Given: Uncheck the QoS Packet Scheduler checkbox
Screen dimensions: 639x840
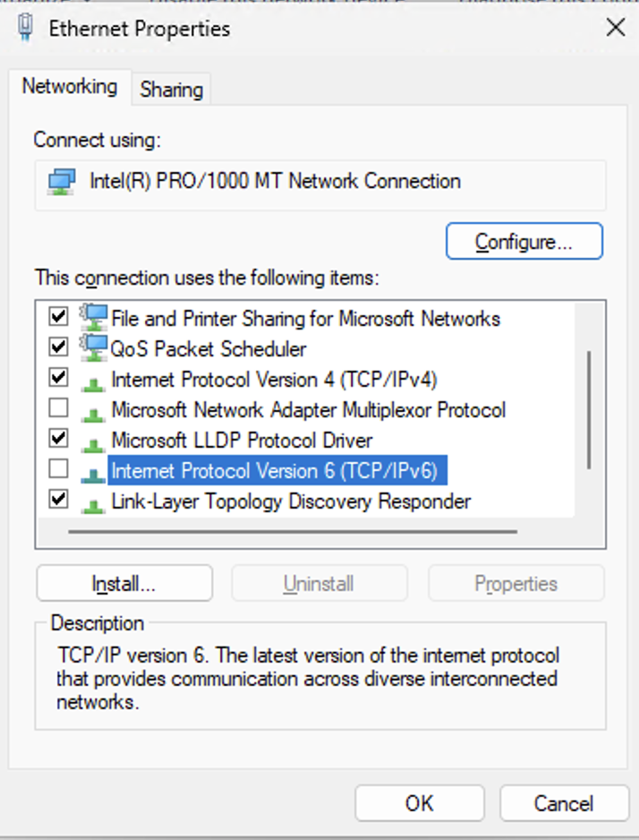Looking at the screenshot, I should [58, 347].
